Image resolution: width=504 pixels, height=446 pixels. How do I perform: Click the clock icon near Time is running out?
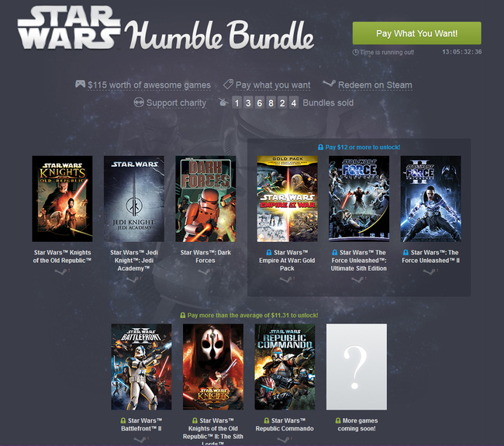click(x=355, y=52)
